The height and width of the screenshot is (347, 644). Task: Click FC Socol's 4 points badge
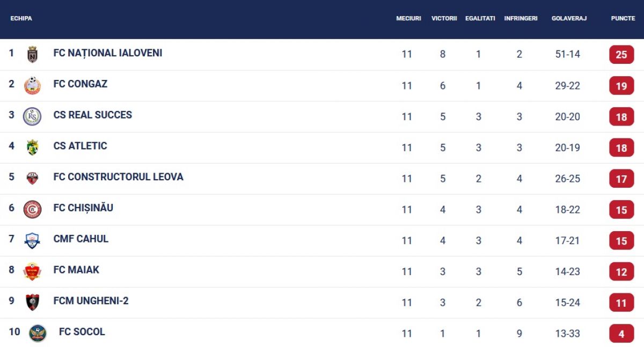tap(621, 334)
